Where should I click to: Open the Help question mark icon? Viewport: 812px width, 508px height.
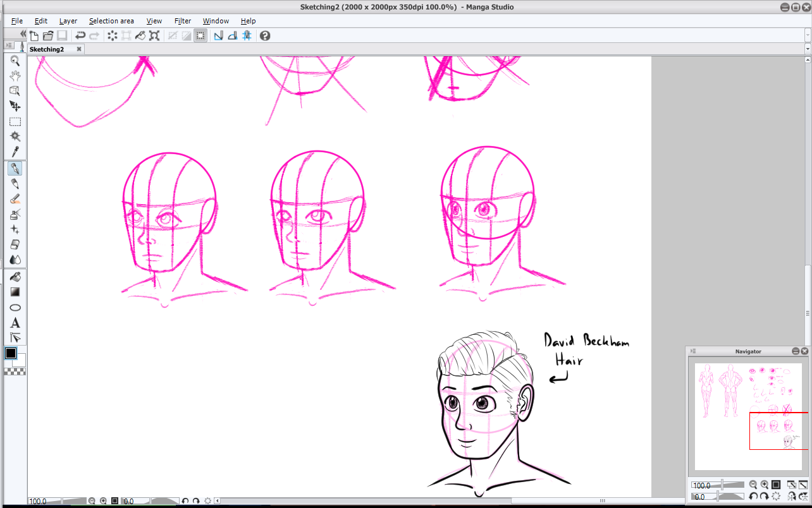click(x=265, y=36)
